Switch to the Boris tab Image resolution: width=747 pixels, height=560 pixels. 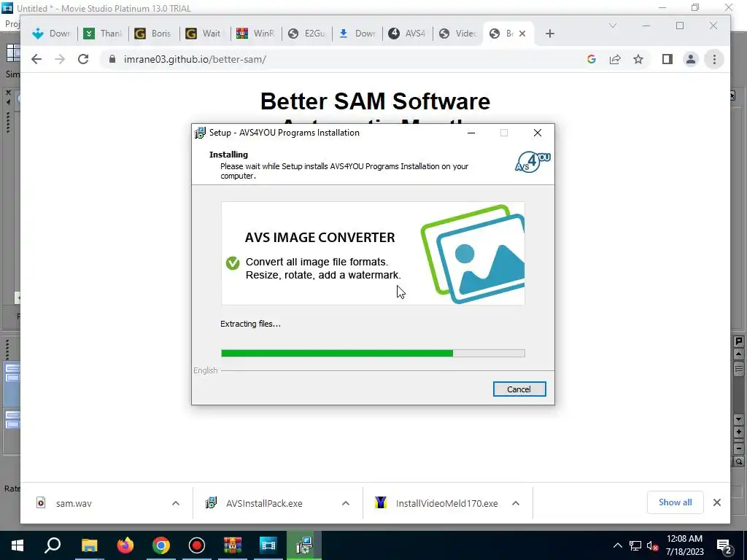click(x=153, y=34)
